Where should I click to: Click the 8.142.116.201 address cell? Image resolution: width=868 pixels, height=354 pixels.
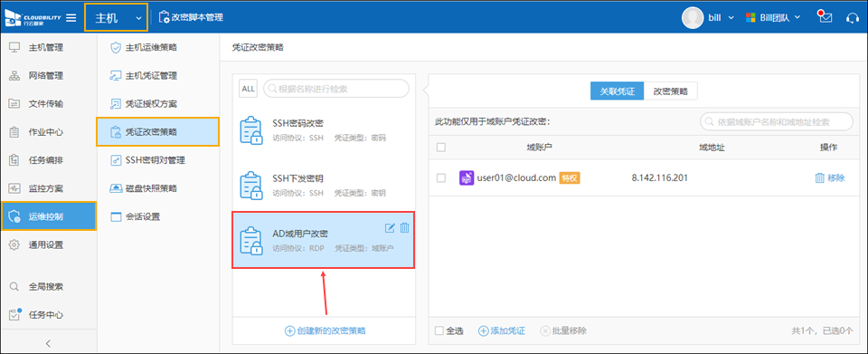[x=660, y=177]
